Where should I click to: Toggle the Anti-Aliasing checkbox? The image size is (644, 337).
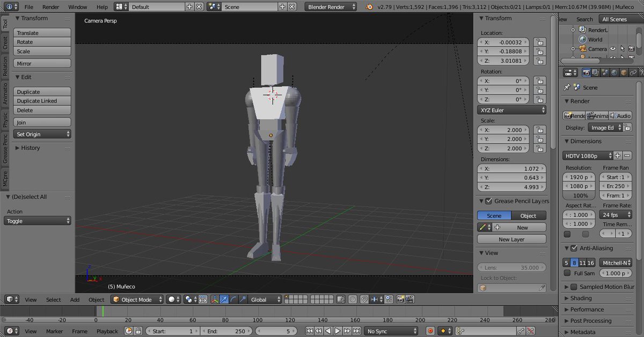574,248
